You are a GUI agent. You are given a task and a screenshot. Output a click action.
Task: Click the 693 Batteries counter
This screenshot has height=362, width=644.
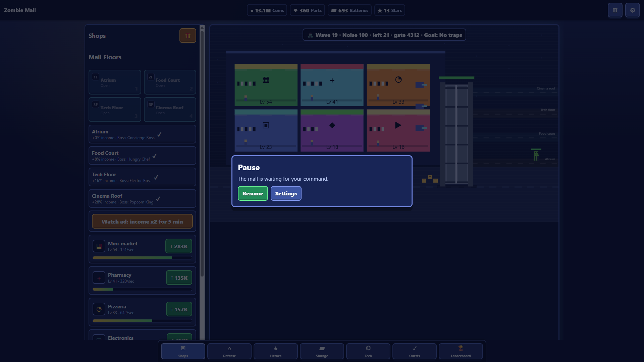pyautogui.click(x=350, y=10)
